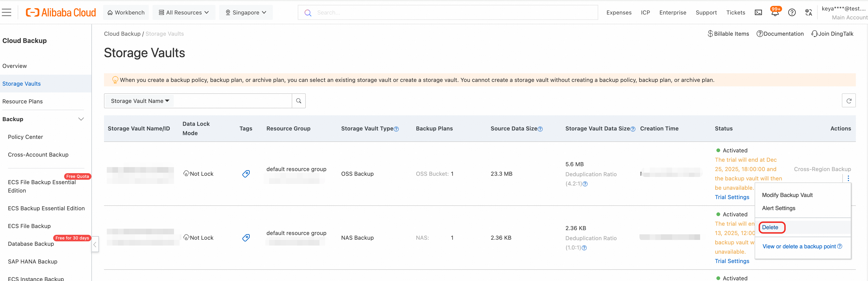Screen dimensions: 868x281
Task: Open Storage Vault Data Size help tooltip
Action: click(x=633, y=129)
